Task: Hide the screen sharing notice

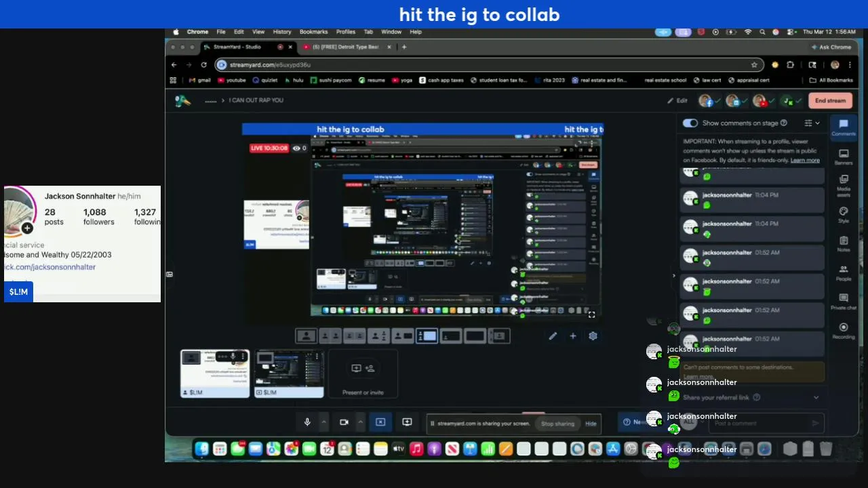Action: click(591, 424)
